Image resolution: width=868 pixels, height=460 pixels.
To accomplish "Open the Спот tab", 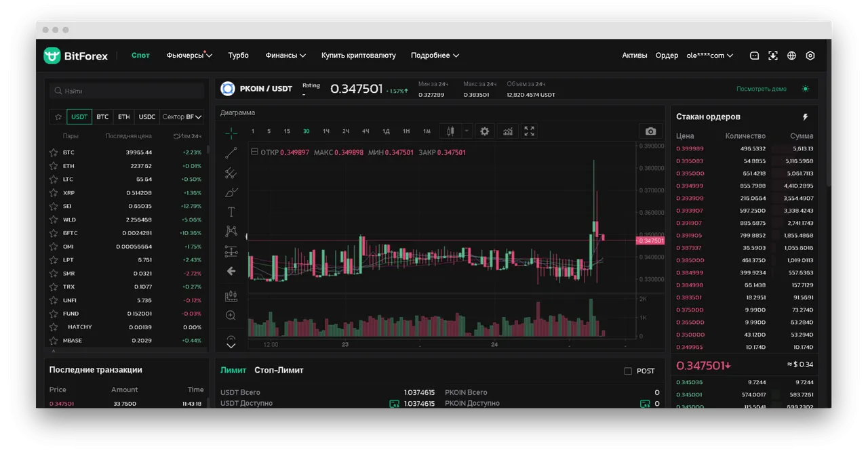I will click(x=140, y=56).
